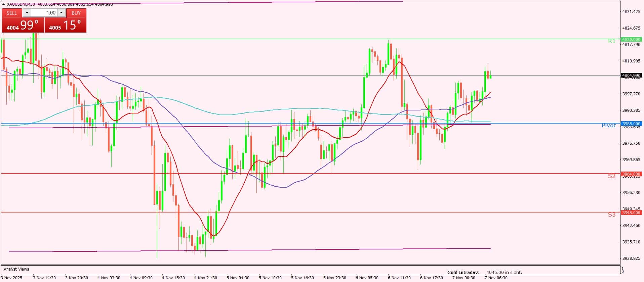Select the R1 resistance line label
Viewport: 644px width, 282px height.
click(611, 41)
